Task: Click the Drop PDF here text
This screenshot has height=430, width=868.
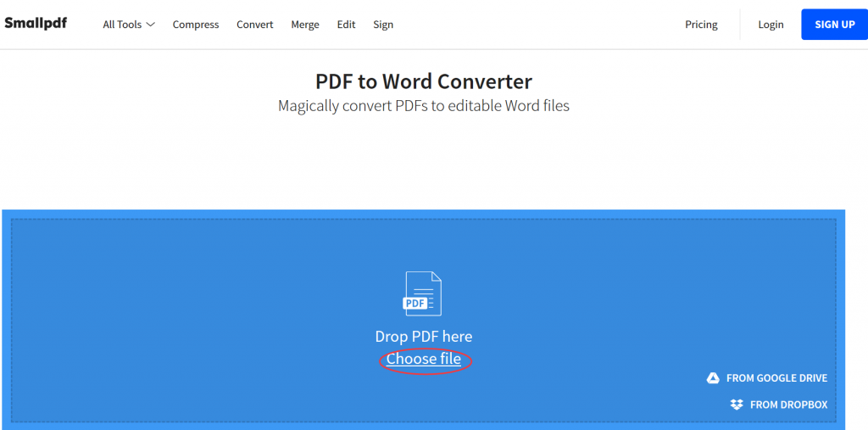Action: tap(424, 337)
